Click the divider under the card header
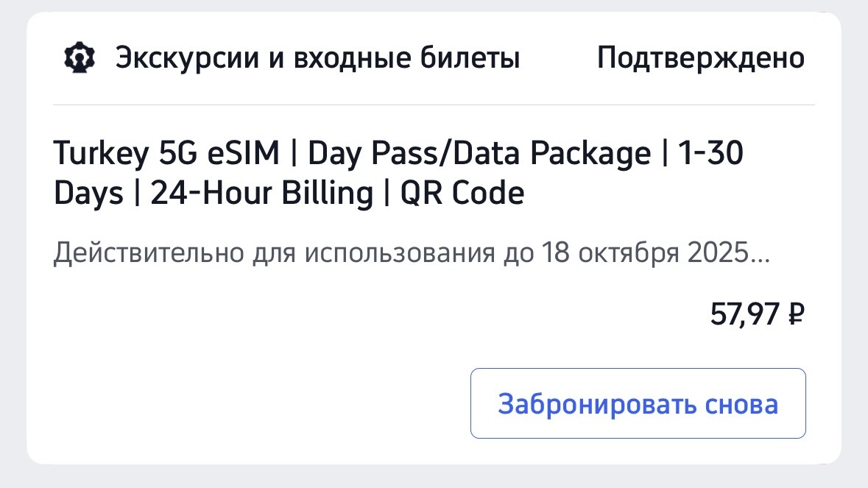Screen dimensions: 868x488 click(x=434, y=103)
